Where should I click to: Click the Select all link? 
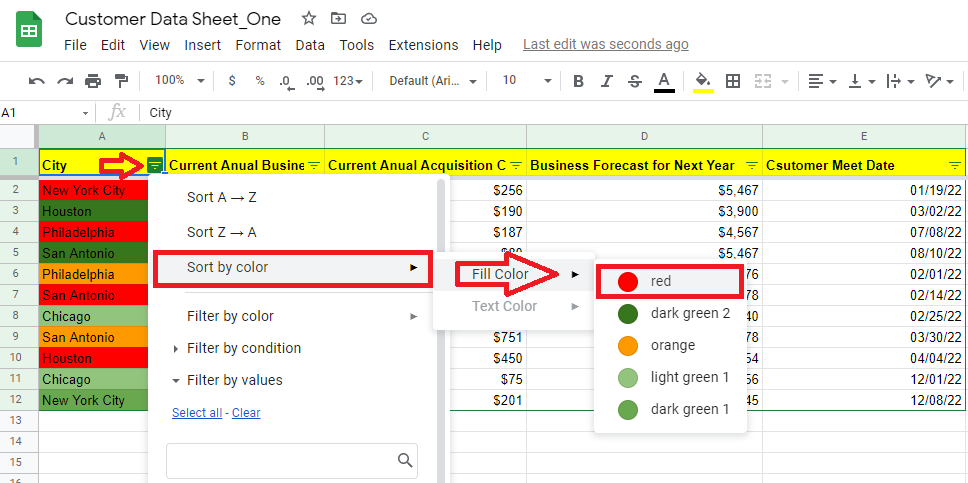point(197,413)
